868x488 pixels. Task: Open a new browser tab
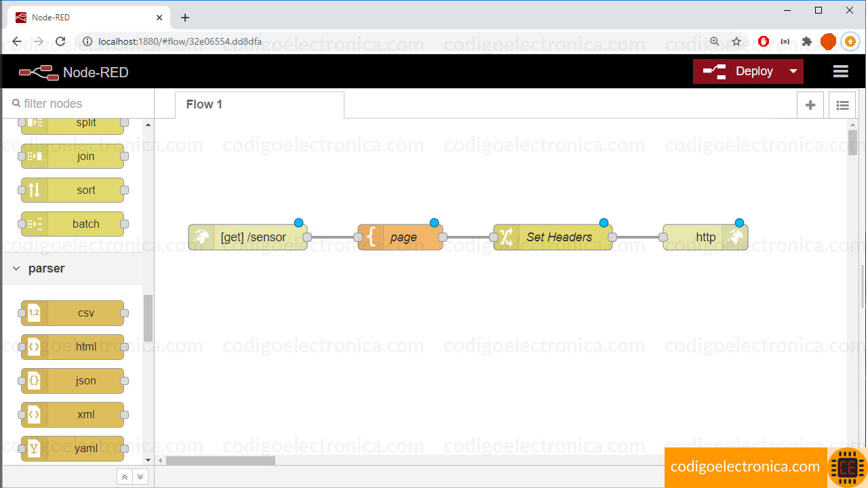pos(185,18)
